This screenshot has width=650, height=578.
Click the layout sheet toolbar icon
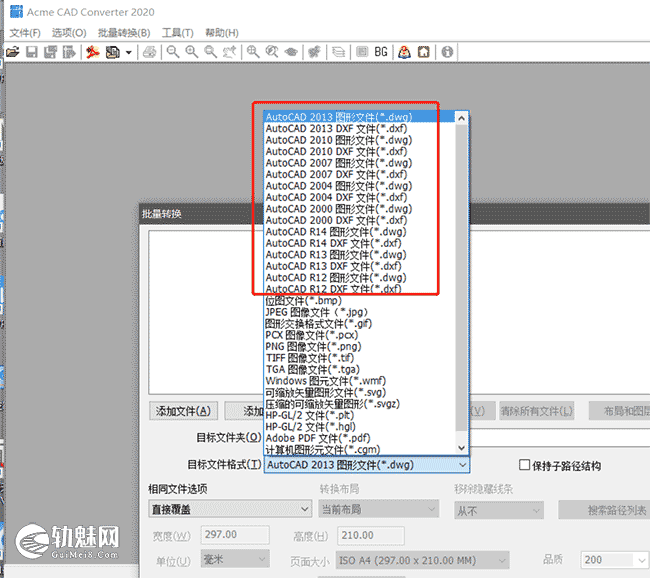pos(362,52)
